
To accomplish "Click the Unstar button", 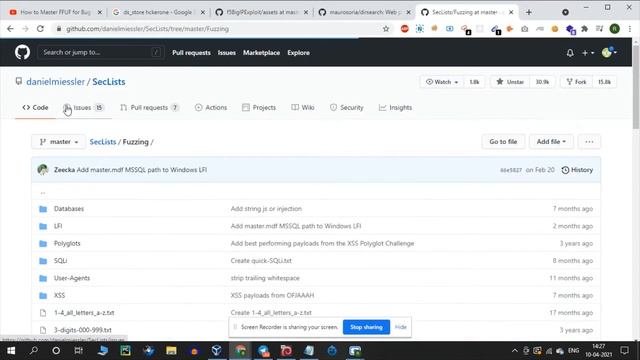I will [x=510, y=82].
